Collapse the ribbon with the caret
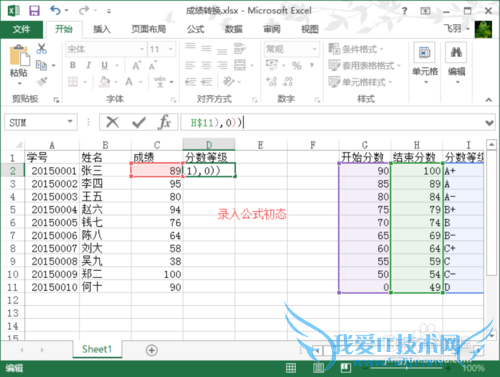The image size is (500, 377). tap(489, 100)
